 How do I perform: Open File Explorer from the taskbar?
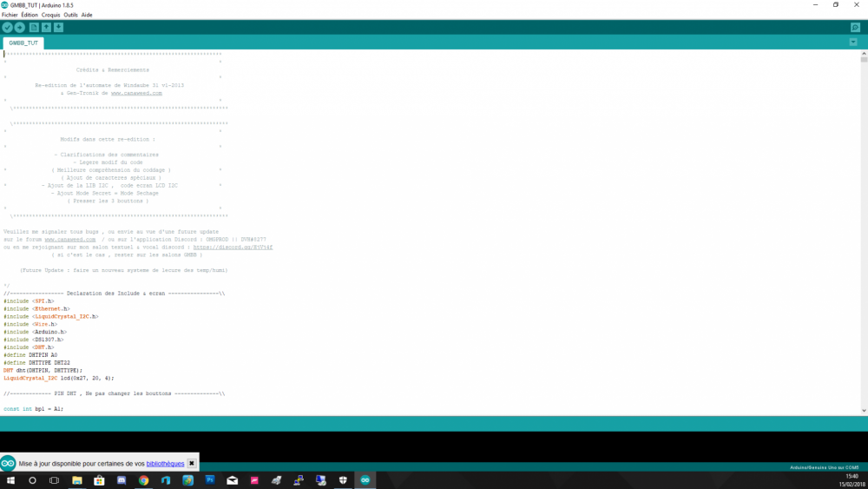pyautogui.click(x=77, y=480)
